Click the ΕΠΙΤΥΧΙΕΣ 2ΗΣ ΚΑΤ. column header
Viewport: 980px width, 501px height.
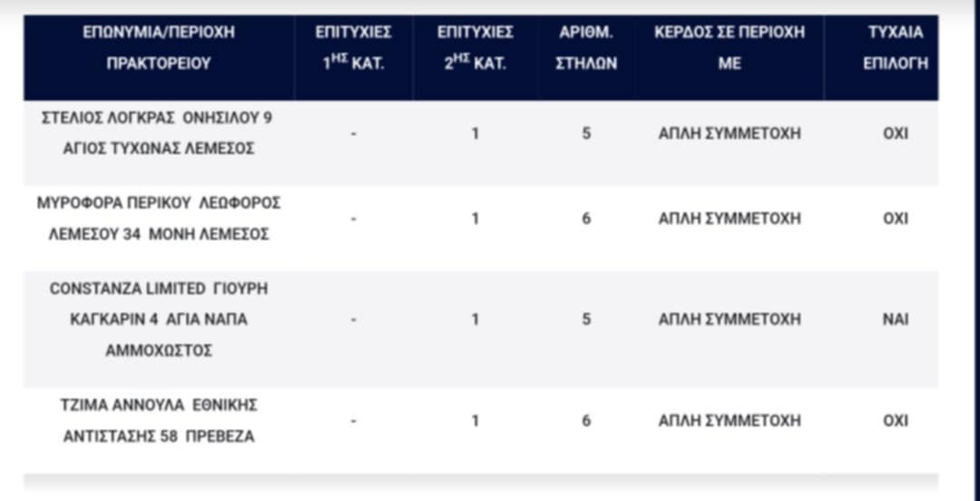click(475, 48)
